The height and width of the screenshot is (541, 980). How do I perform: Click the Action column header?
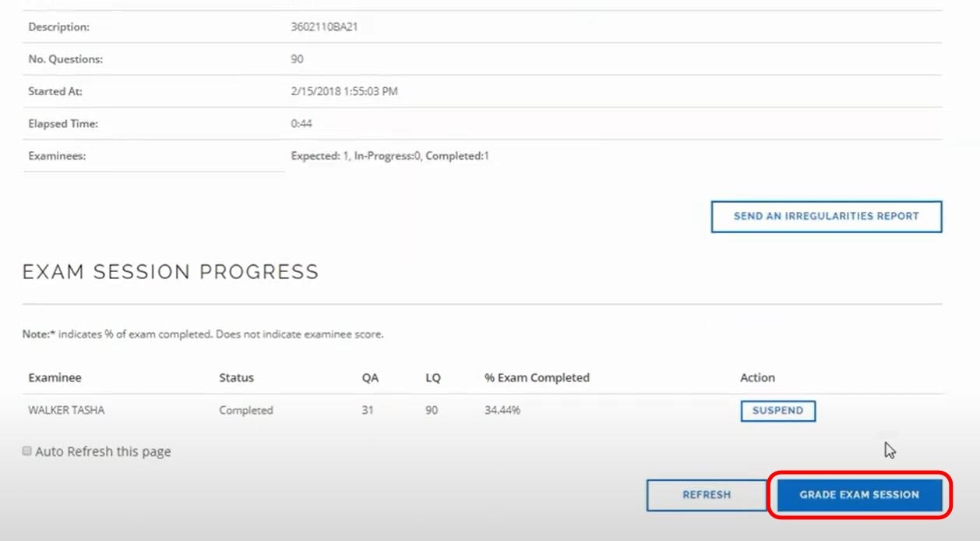757,377
